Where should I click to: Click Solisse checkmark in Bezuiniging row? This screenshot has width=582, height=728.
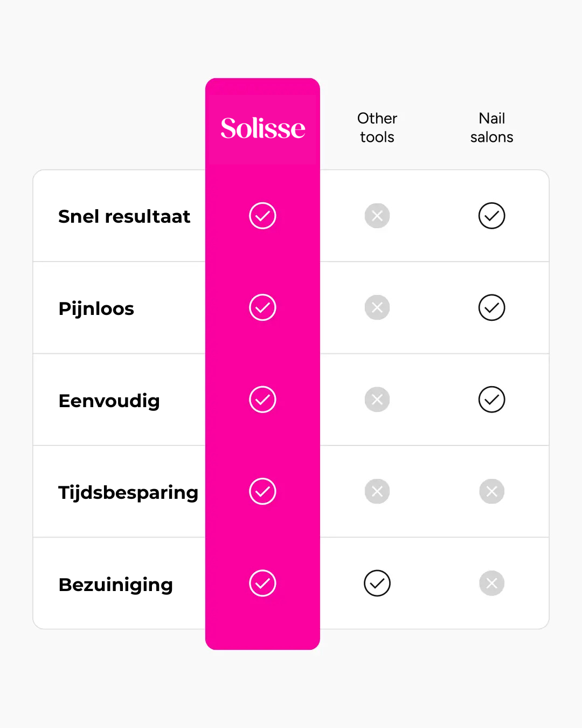click(x=262, y=583)
